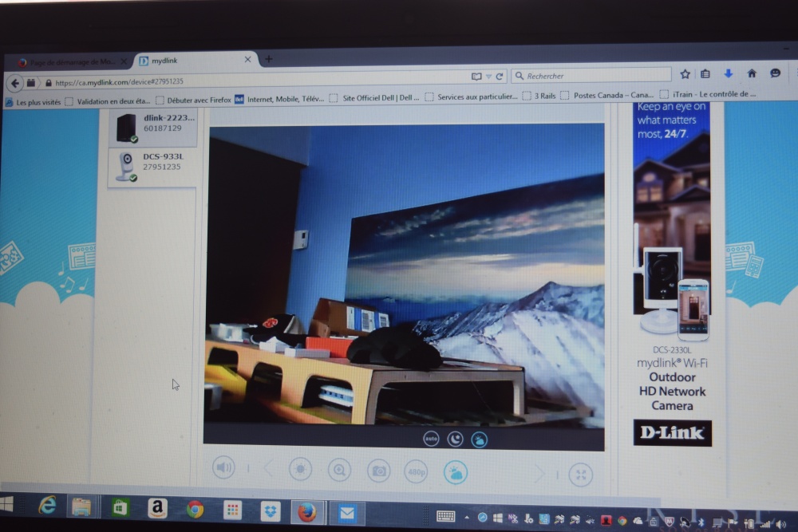Screen dimensions: 798x532
Task: Click the D-Link logo in the ad
Action: tap(672, 433)
